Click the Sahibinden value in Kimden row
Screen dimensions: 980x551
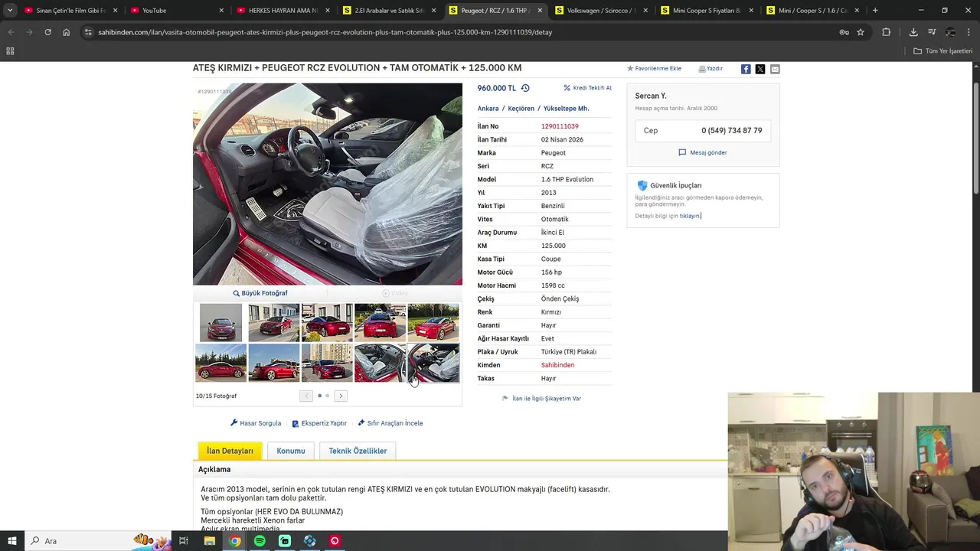point(557,365)
